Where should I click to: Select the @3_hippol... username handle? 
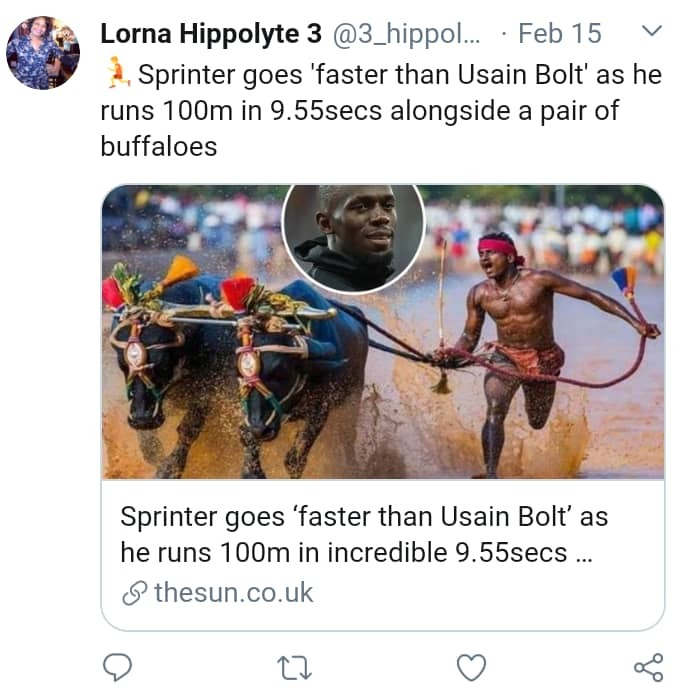(406, 34)
